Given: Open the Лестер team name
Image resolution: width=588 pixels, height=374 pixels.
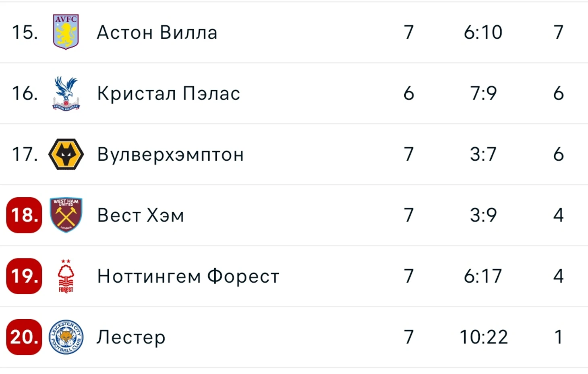Looking at the screenshot, I should click(x=131, y=338).
